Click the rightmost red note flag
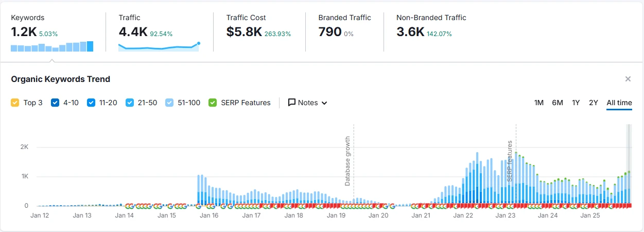 [x=629, y=206]
